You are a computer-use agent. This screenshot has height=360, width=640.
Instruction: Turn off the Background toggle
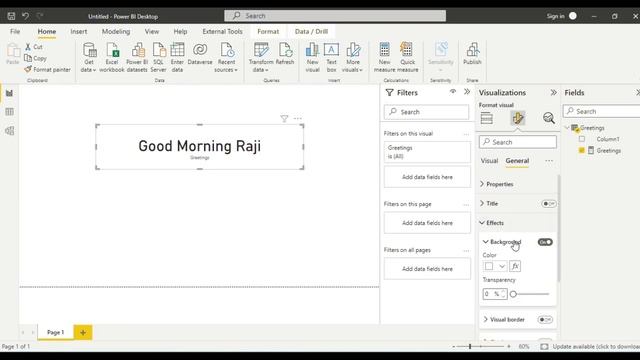tap(545, 242)
